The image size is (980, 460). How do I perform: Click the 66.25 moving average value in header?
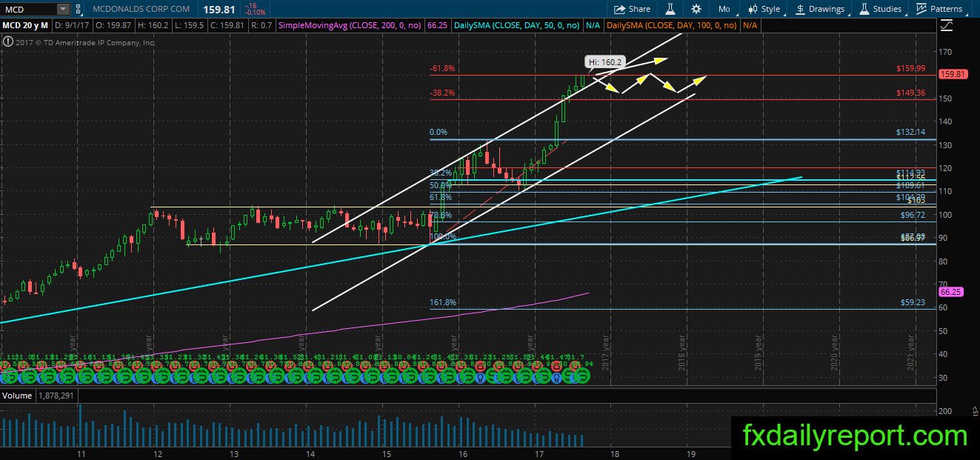(x=436, y=25)
